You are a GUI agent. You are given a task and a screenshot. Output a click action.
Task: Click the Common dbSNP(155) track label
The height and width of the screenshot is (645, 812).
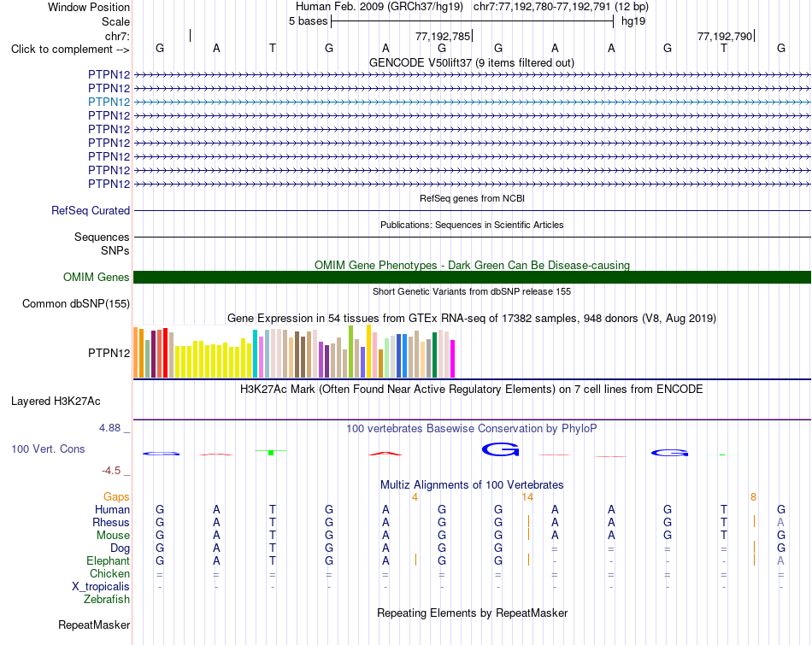75,304
